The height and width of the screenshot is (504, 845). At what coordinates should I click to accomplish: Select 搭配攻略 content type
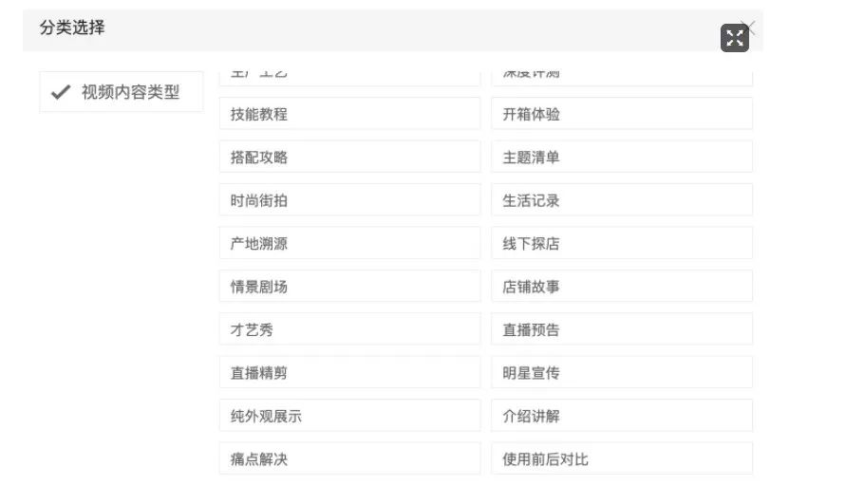[349, 158]
